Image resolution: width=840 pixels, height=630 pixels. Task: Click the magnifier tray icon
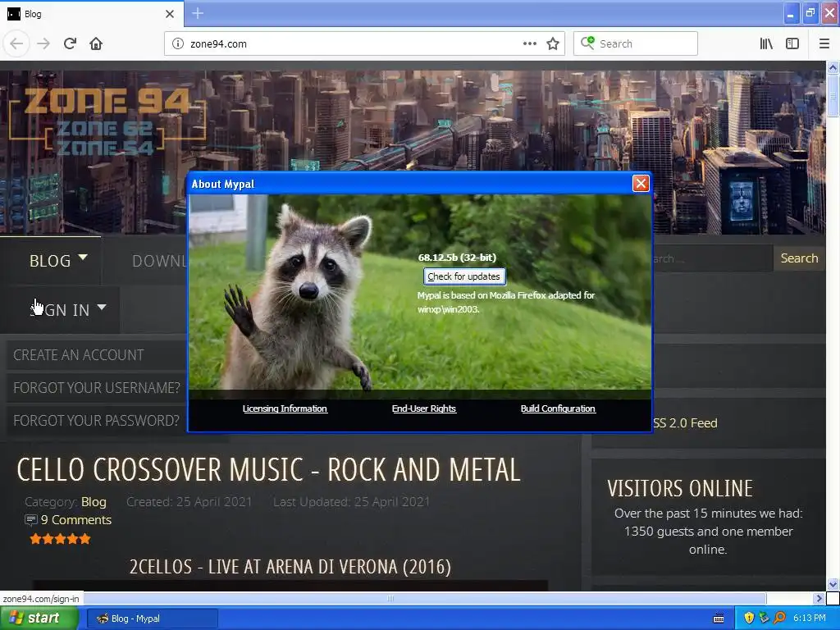[x=779, y=619]
